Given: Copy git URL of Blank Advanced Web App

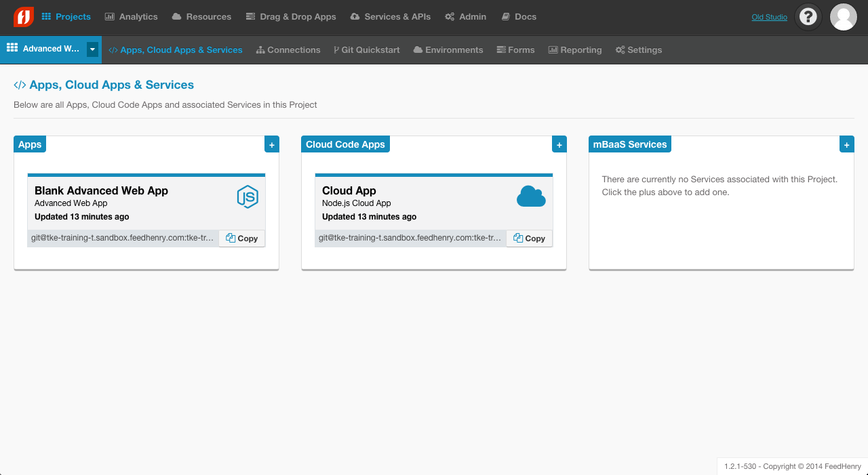Looking at the screenshot, I should 242,239.
